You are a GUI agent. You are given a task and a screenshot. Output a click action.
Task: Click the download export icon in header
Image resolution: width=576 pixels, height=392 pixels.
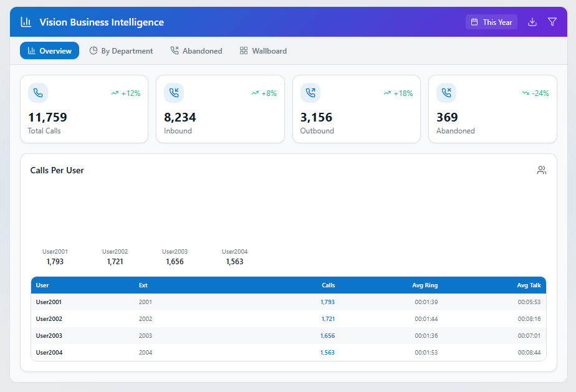click(532, 22)
